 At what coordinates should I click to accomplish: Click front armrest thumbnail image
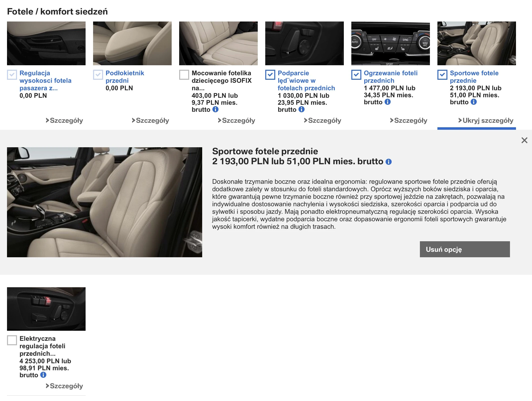point(132,43)
